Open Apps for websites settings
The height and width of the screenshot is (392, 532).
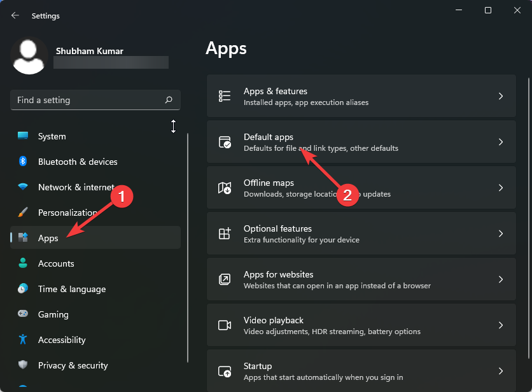[x=361, y=279]
